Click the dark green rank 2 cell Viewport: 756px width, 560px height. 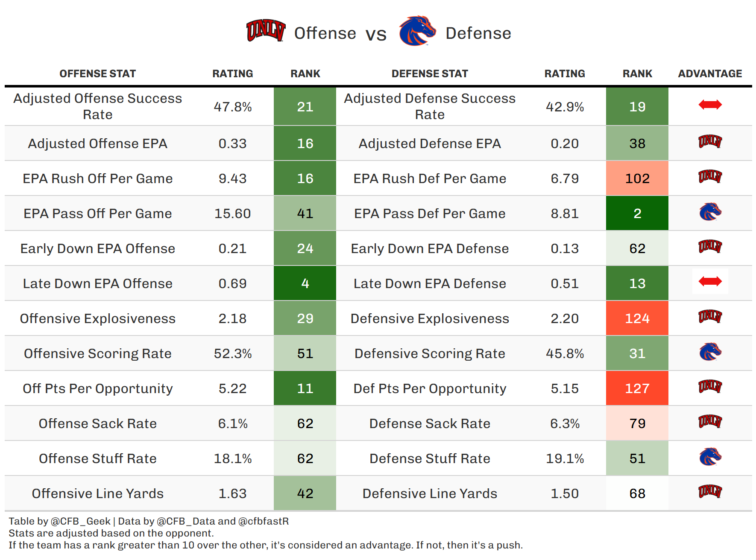coord(637,213)
